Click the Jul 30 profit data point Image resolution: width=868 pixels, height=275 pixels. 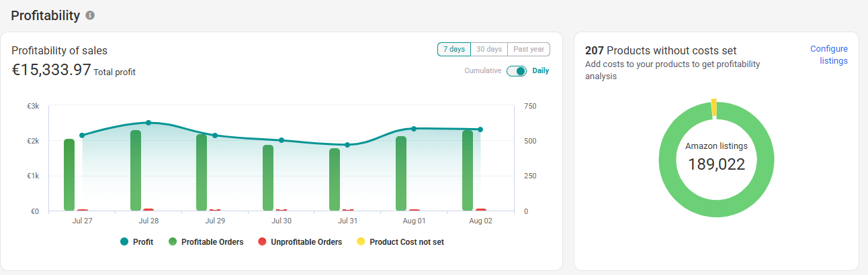coord(281,140)
